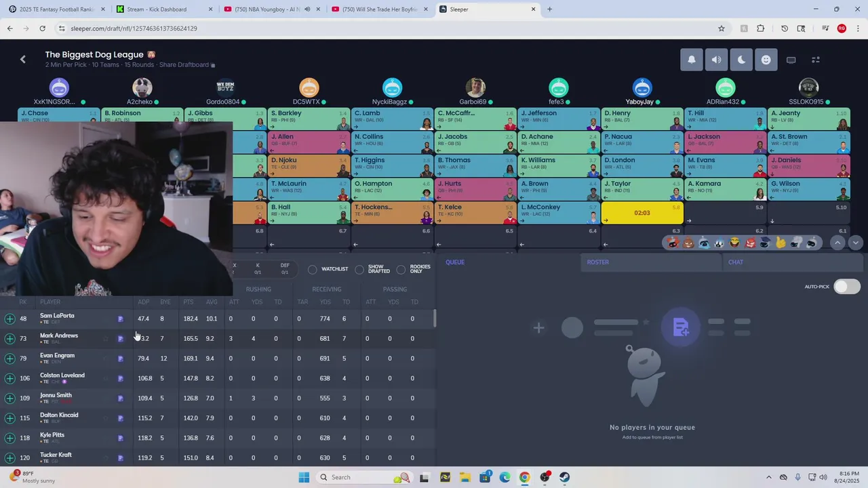Open Steam from the taskbar
868x488 pixels.
(x=564, y=477)
